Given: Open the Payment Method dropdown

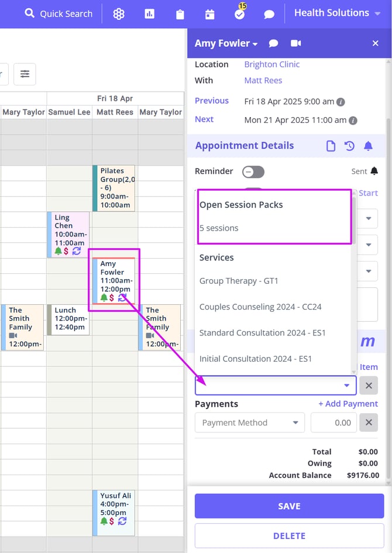Looking at the screenshot, I should 250,423.
